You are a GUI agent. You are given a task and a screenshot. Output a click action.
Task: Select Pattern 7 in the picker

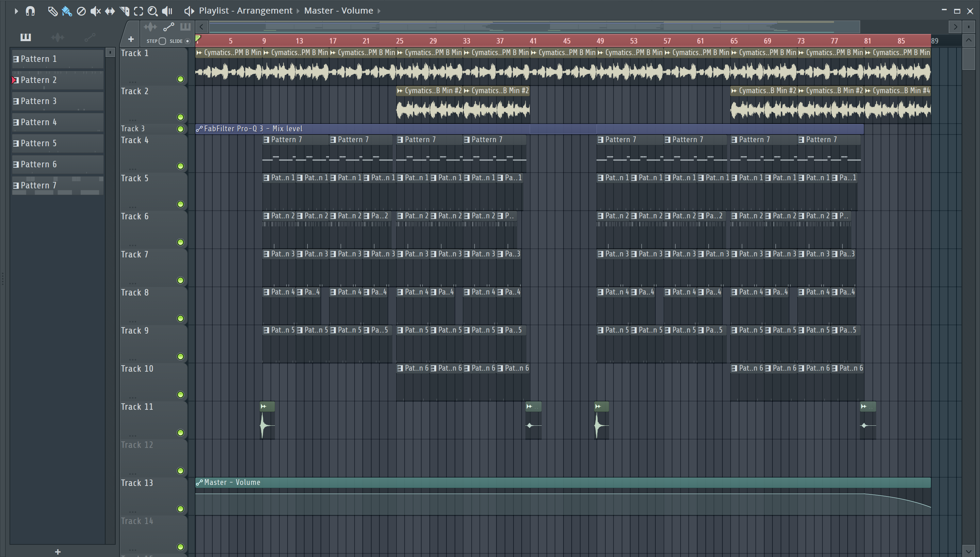[x=58, y=186]
